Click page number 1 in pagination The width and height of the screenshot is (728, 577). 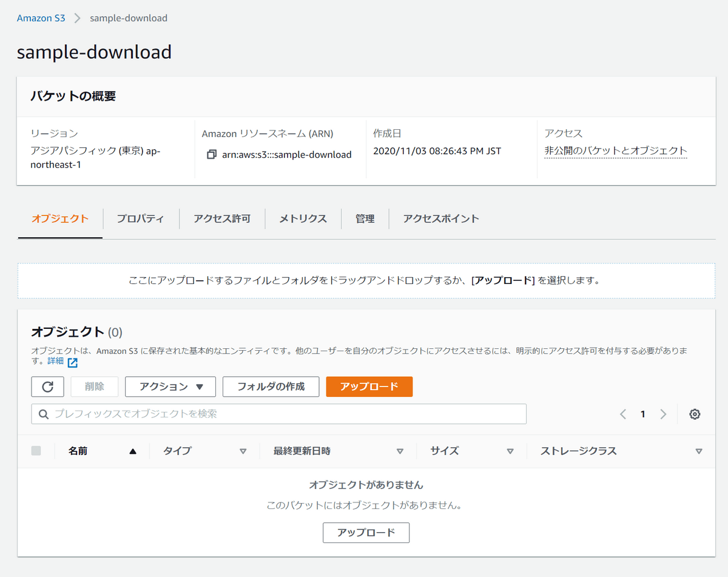(643, 414)
